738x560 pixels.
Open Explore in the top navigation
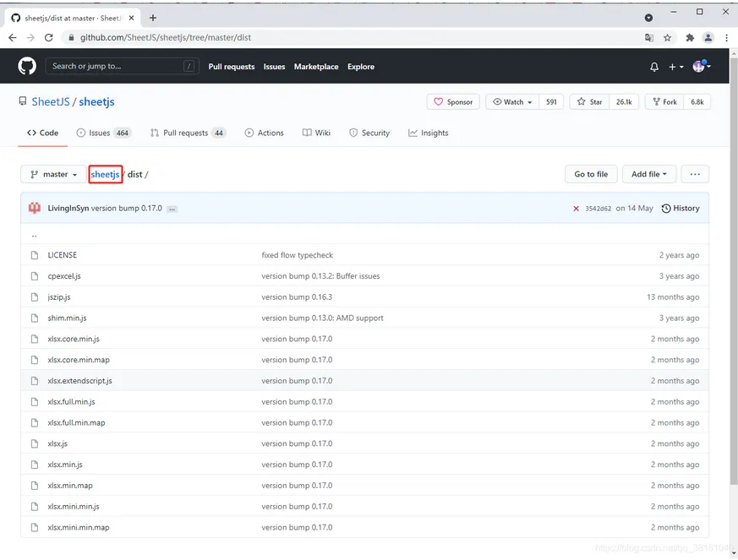(x=361, y=67)
